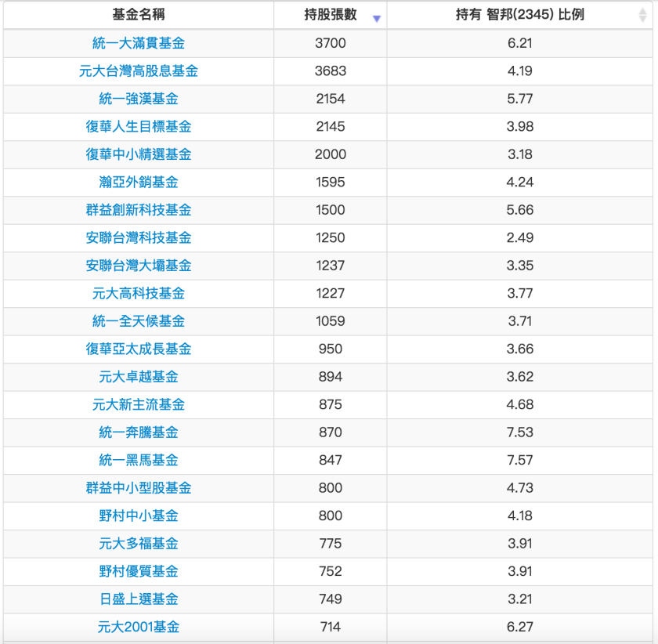Viewport: 658px width, 644px height.
Task: Select the 統一黑馬基金 fund link
Action: [x=138, y=460]
